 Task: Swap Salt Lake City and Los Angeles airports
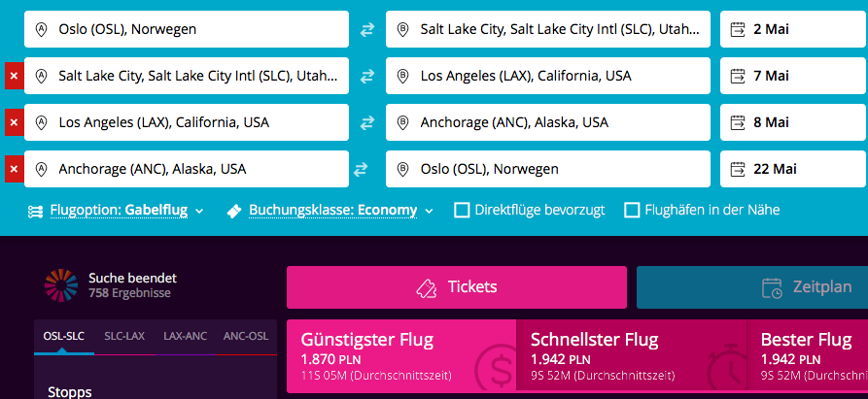tap(367, 76)
